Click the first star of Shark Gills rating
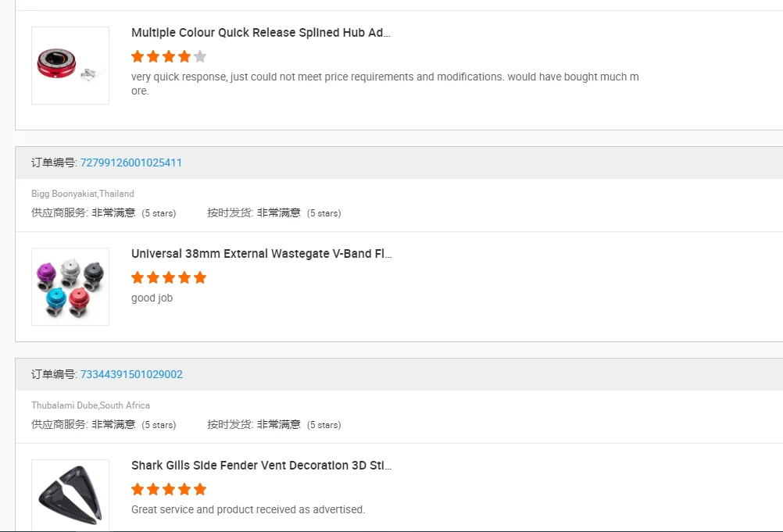Viewport: 783px width, 532px height. [x=138, y=489]
